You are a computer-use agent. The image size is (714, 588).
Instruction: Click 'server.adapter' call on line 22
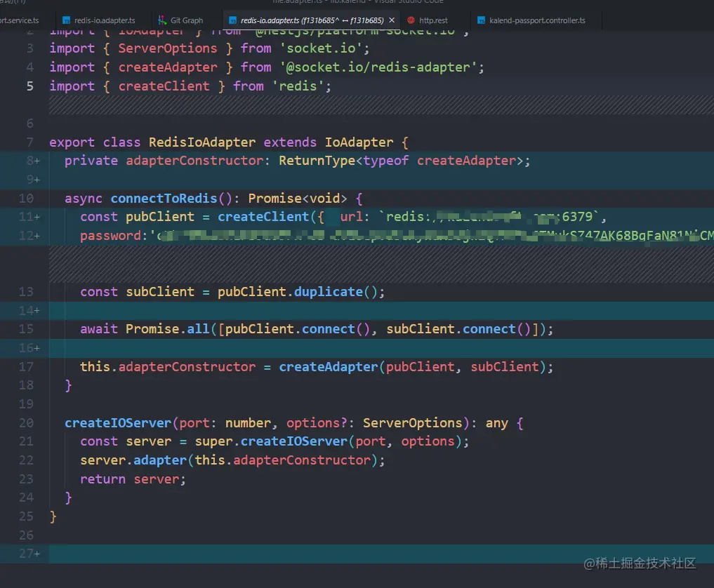tap(133, 460)
